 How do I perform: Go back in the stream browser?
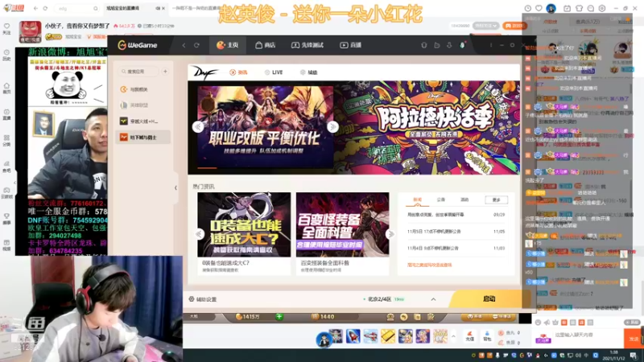[x=35, y=8]
